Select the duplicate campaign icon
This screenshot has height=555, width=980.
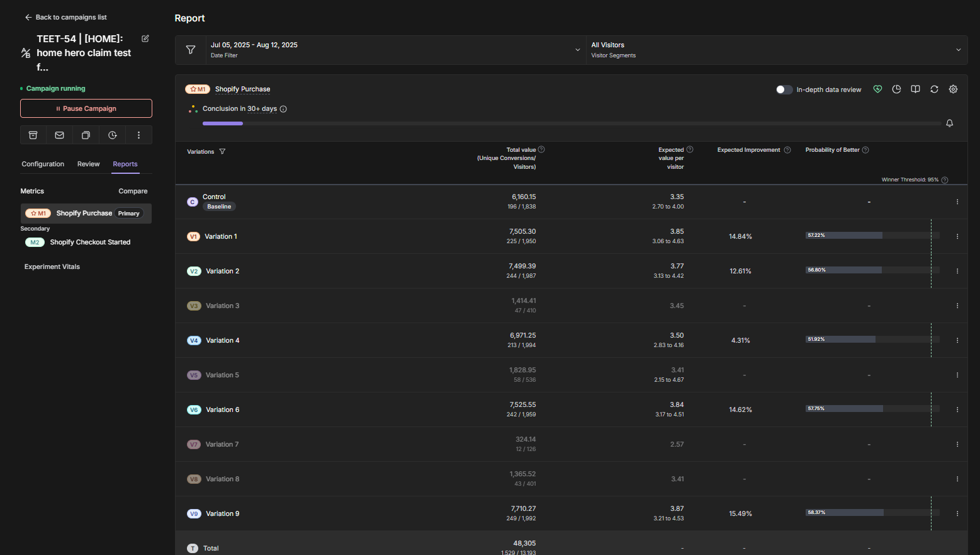(86, 135)
